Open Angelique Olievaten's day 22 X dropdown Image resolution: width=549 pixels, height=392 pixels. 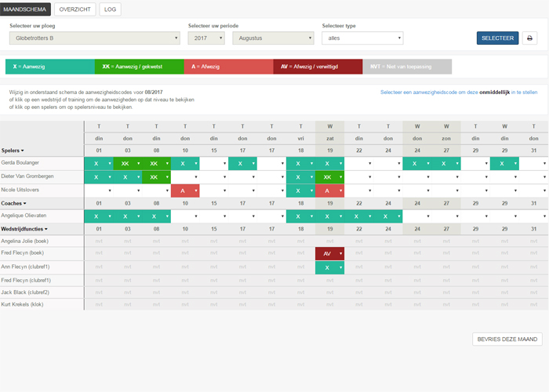[358, 216]
